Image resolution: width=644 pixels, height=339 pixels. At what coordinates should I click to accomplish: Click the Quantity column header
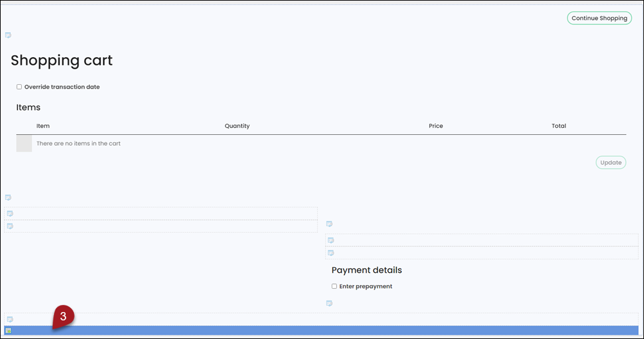[237, 126]
